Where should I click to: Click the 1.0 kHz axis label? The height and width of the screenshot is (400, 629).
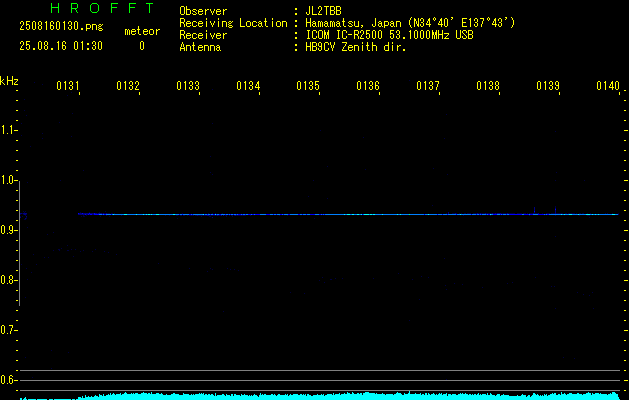(x=8, y=180)
